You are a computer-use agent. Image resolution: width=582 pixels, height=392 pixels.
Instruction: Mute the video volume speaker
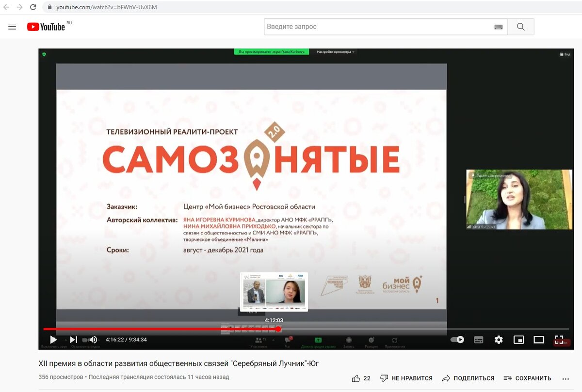pyautogui.click(x=93, y=340)
